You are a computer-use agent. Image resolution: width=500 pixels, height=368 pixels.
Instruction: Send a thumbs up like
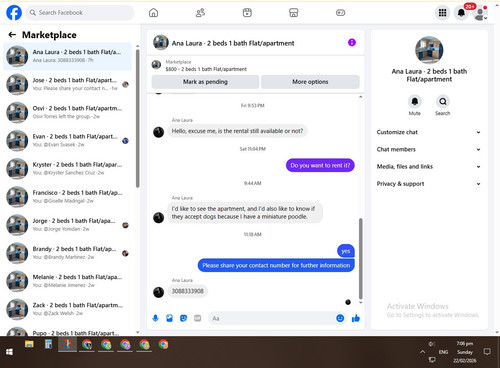point(356,318)
